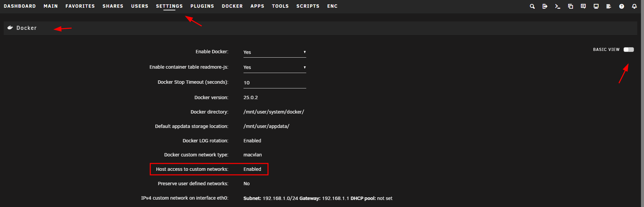This screenshot has height=207, width=644.
Task: Click the /mnt/user/system/docker/ directory path
Action: tap(274, 112)
